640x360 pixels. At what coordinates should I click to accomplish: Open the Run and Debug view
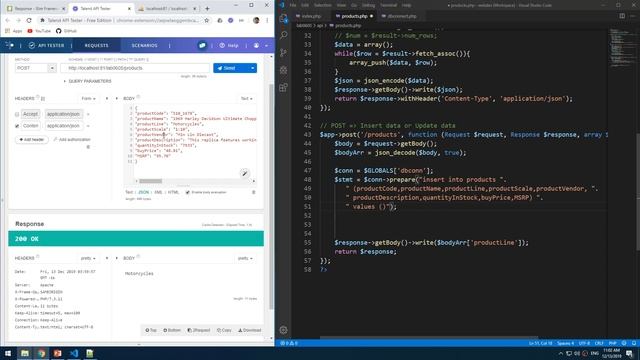tap(284, 70)
